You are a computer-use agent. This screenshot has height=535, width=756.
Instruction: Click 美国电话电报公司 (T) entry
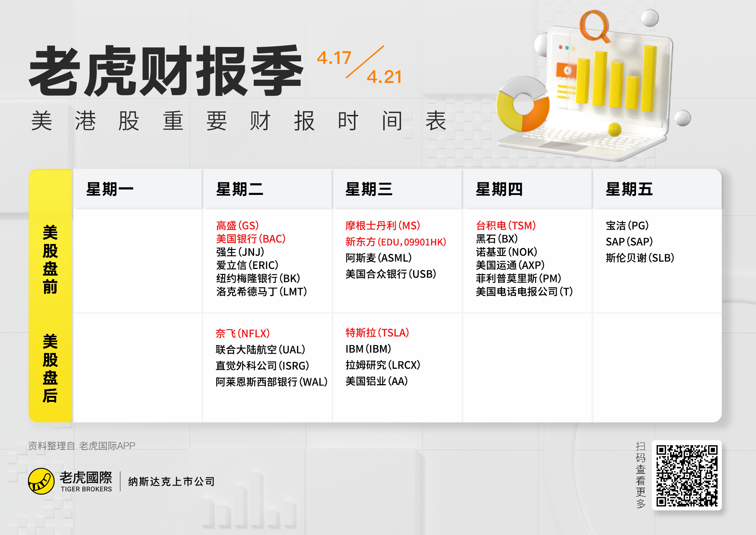click(525, 291)
